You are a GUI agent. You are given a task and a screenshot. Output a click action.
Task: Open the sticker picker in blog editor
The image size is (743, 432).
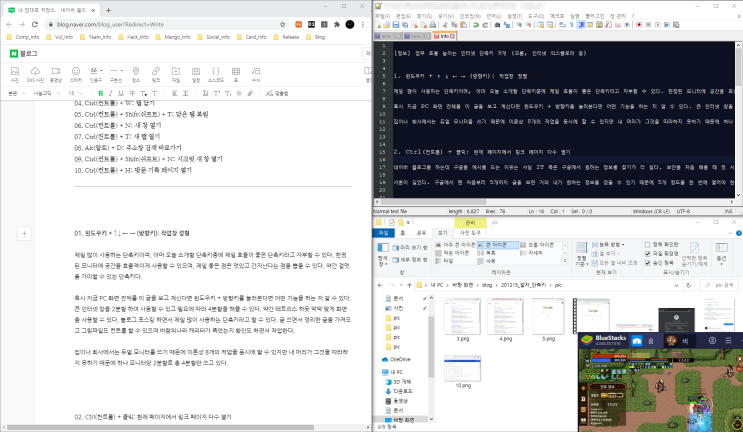pyautogui.click(x=76, y=72)
